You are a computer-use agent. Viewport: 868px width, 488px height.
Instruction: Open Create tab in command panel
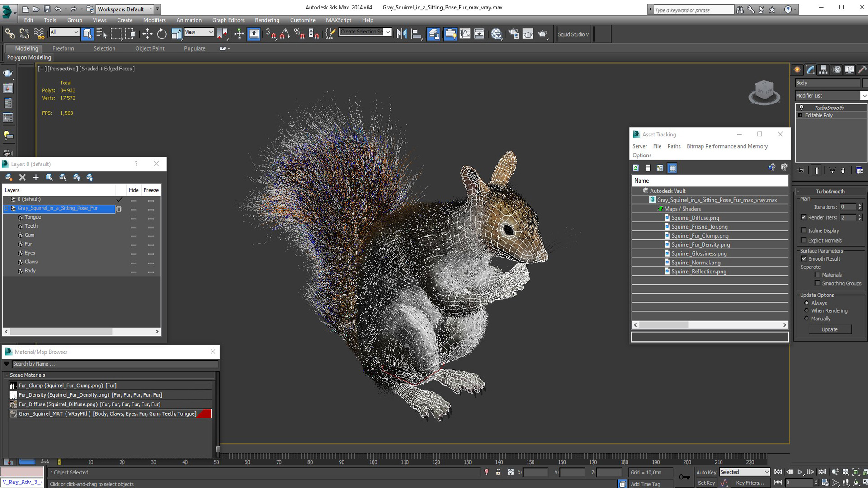[797, 70]
